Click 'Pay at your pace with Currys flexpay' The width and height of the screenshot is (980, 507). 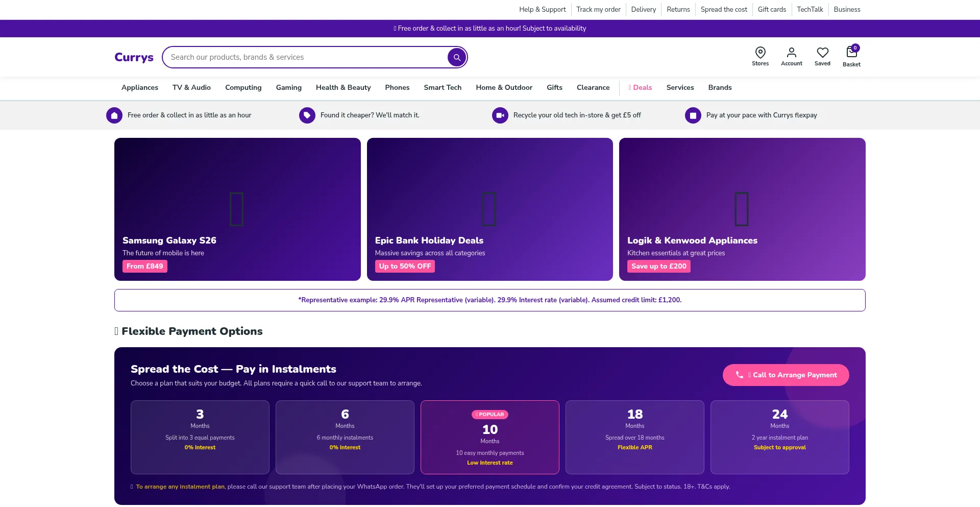point(762,115)
